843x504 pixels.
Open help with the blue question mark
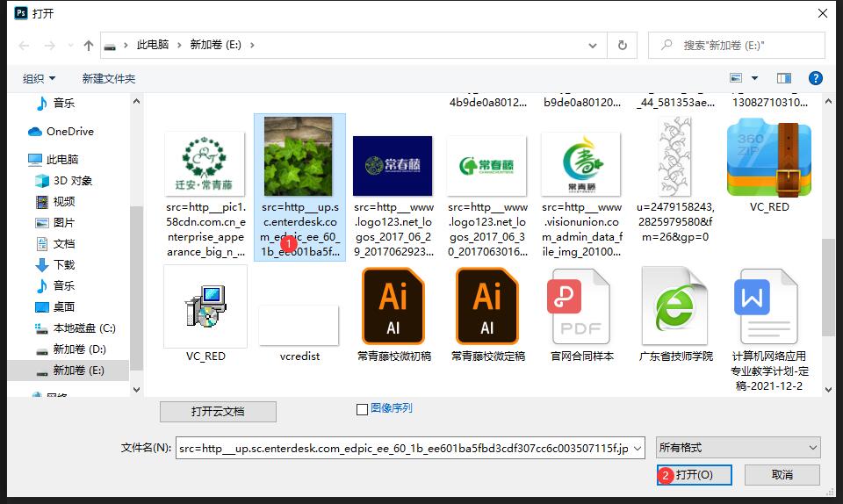click(x=815, y=78)
